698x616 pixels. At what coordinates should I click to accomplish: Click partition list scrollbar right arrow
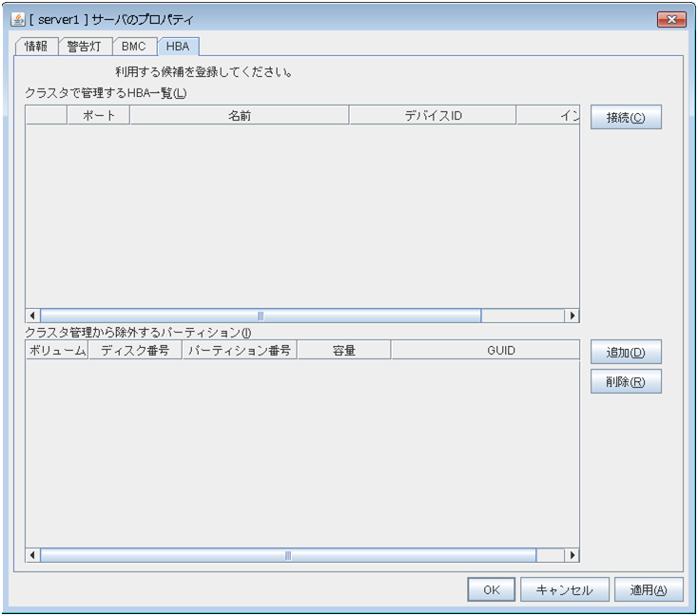coord(572,555)
